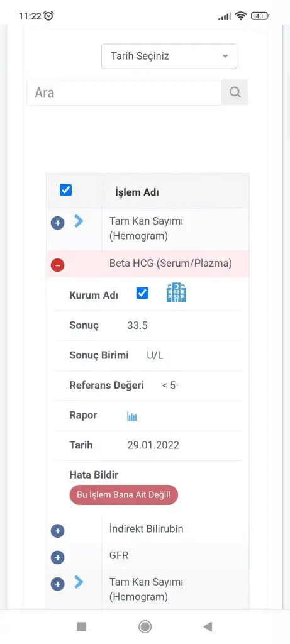Screen dimensions: 290x644
Task: Click the search magnifier icon
Action: pos(235,92)
